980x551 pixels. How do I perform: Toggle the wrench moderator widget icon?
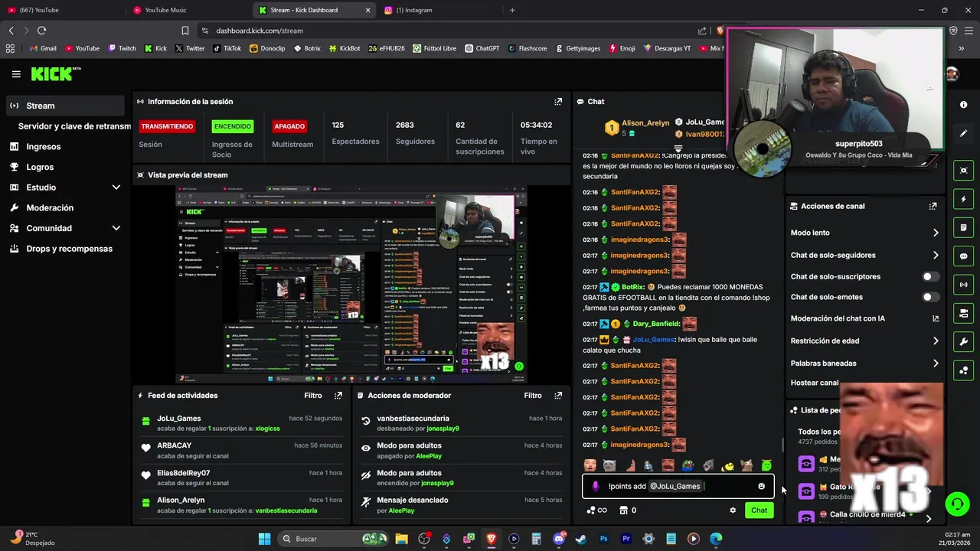[963, 341]
